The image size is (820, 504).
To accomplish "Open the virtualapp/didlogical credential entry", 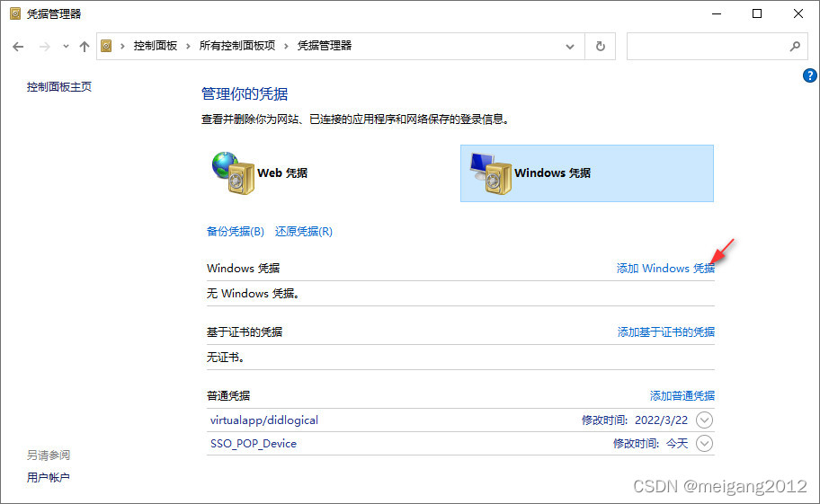I will (x=264, y=420).
